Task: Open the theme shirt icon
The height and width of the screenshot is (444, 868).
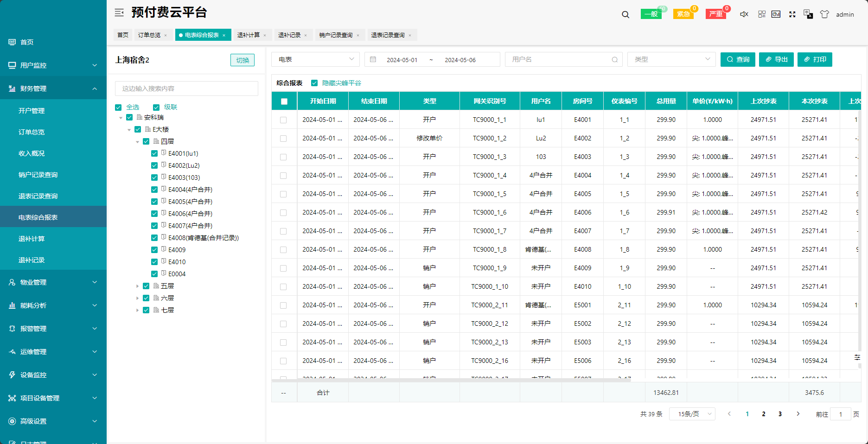Action: click(824, 14)
